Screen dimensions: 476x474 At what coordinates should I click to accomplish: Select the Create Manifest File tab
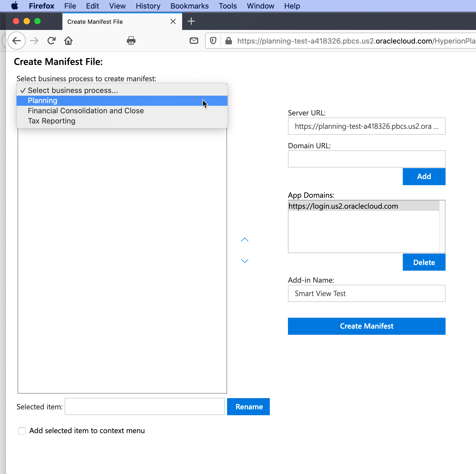tap(122, 22)
